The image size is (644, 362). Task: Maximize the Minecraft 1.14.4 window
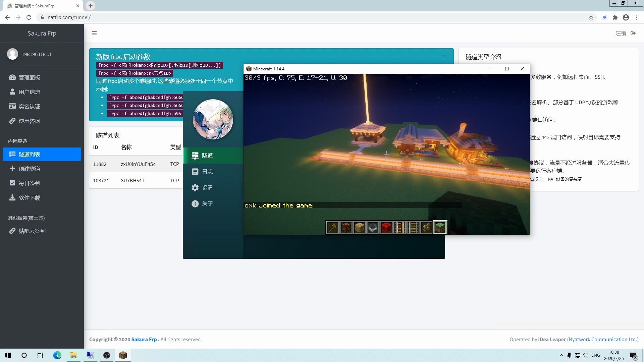507,69
